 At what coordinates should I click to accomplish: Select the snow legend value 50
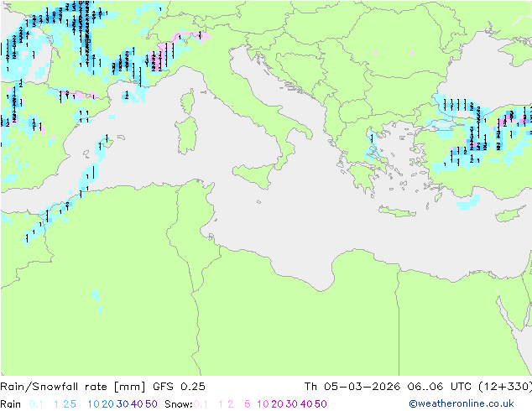click(x=321, y=404)
